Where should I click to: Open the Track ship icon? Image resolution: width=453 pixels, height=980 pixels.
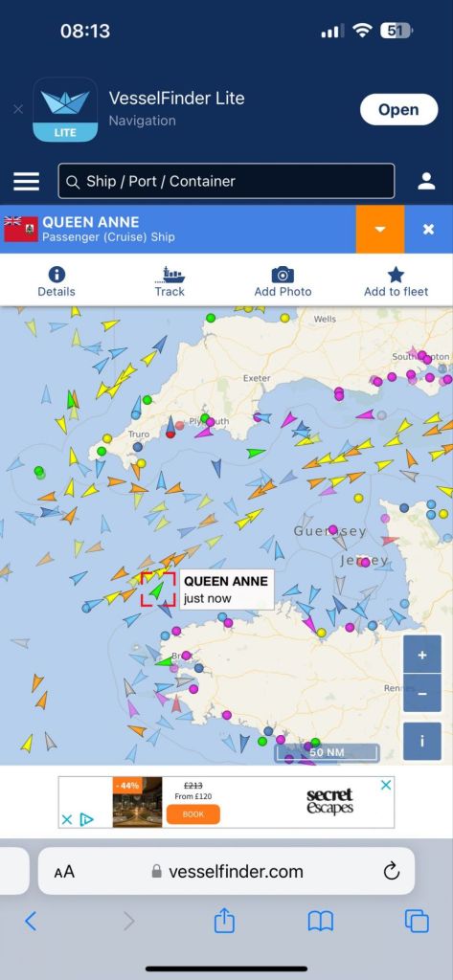(170, 275)
